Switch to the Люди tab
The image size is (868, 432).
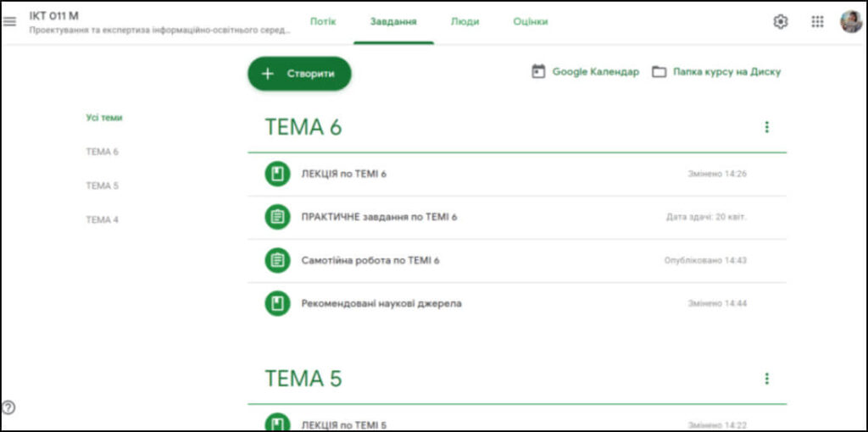click(x=465, y=22)
